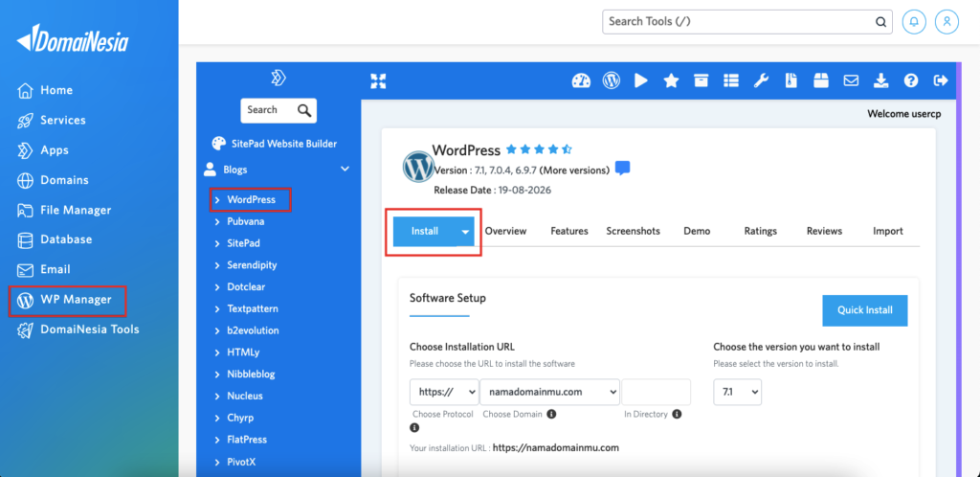Click the WordPress icon in the top toolbar
Screen dimensions: 980x477
[x=611, y=80]
